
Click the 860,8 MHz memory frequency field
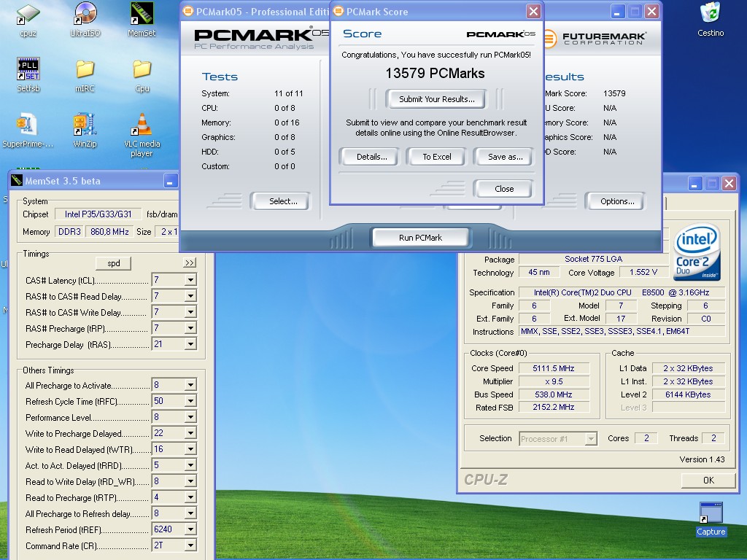(x=109, y=231)
